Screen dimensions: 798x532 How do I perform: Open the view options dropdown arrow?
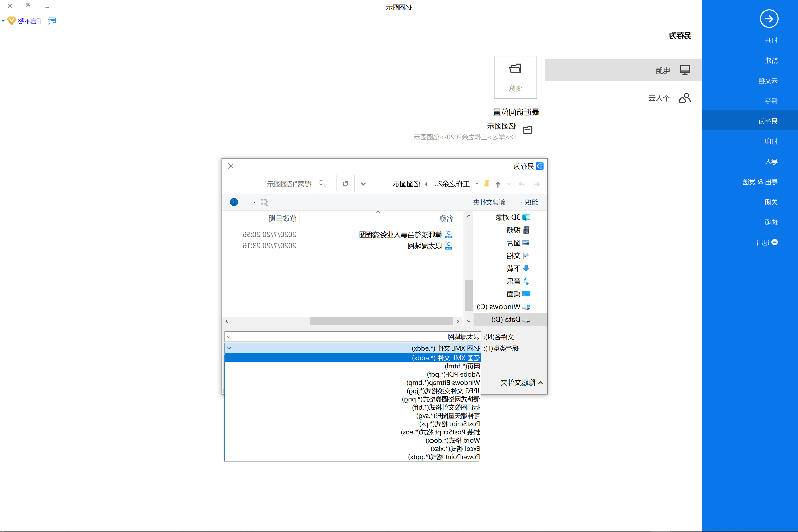pos(254,202)
